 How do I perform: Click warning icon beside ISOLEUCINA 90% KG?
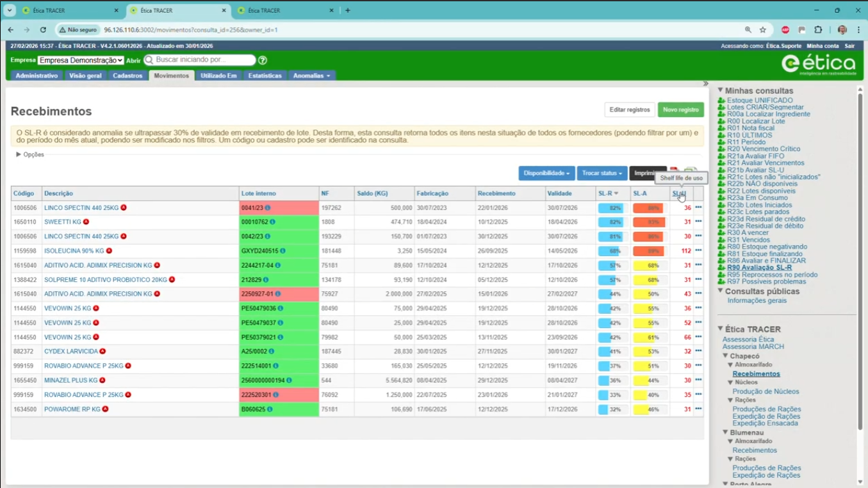tap(110, 251)
